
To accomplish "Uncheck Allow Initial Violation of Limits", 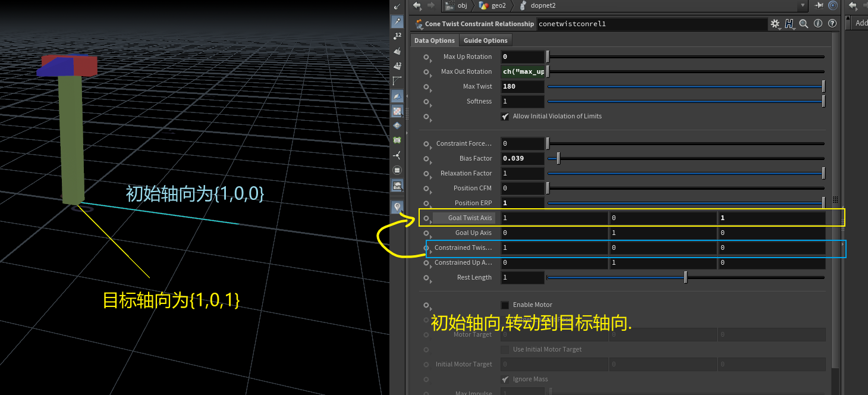I will click(x=506, y=117).
